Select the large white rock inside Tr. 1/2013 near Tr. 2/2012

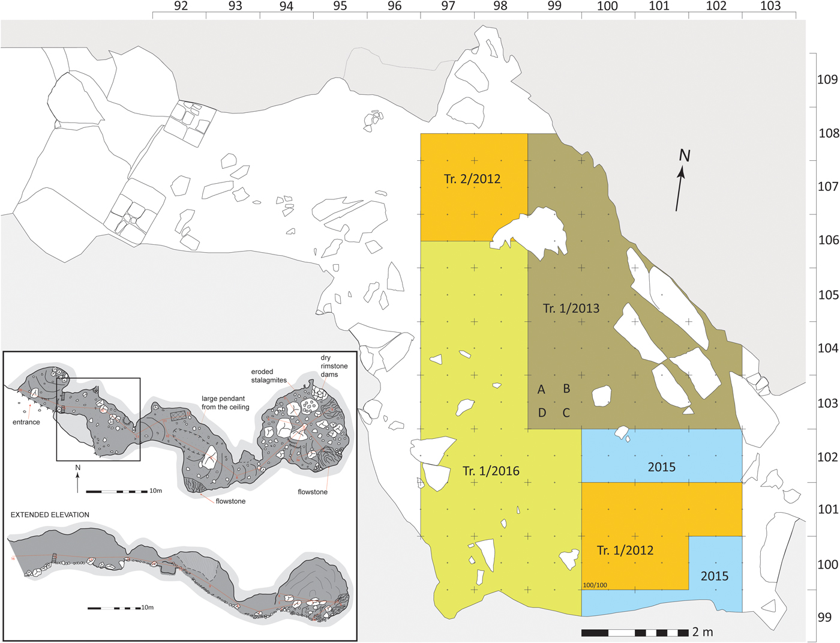[x=534, y=230]
